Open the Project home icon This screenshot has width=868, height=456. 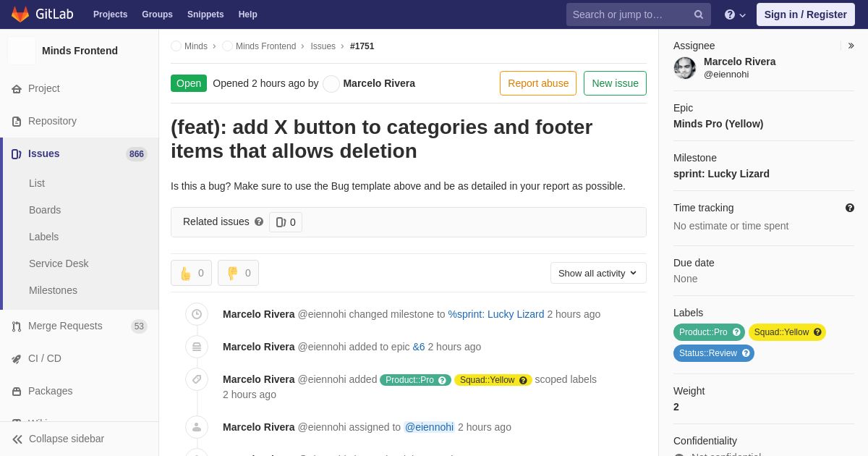coord(17,89)
